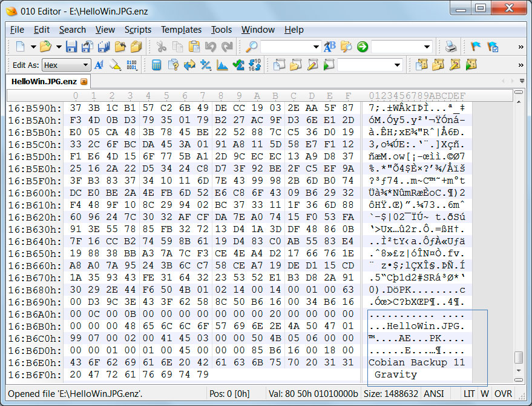Open the calculator tool

[157, 65]
